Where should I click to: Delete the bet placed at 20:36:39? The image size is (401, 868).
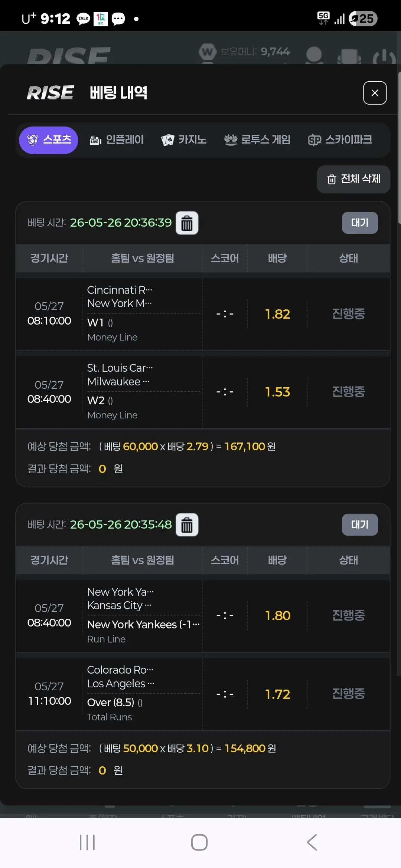187,223
